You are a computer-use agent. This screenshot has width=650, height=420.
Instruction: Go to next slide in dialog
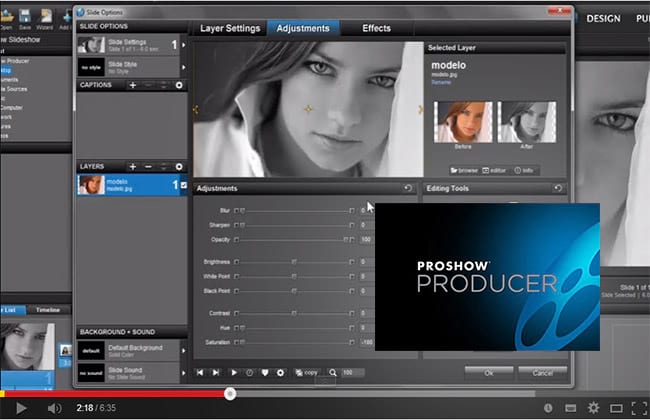coord(216,373)
